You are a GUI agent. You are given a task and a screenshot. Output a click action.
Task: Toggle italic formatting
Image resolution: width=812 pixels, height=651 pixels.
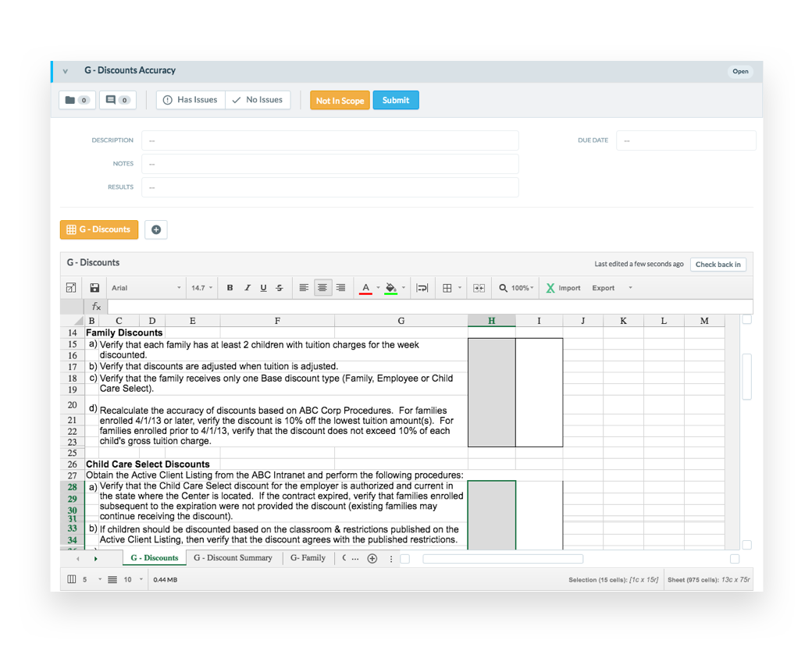[x=247, y=288]
